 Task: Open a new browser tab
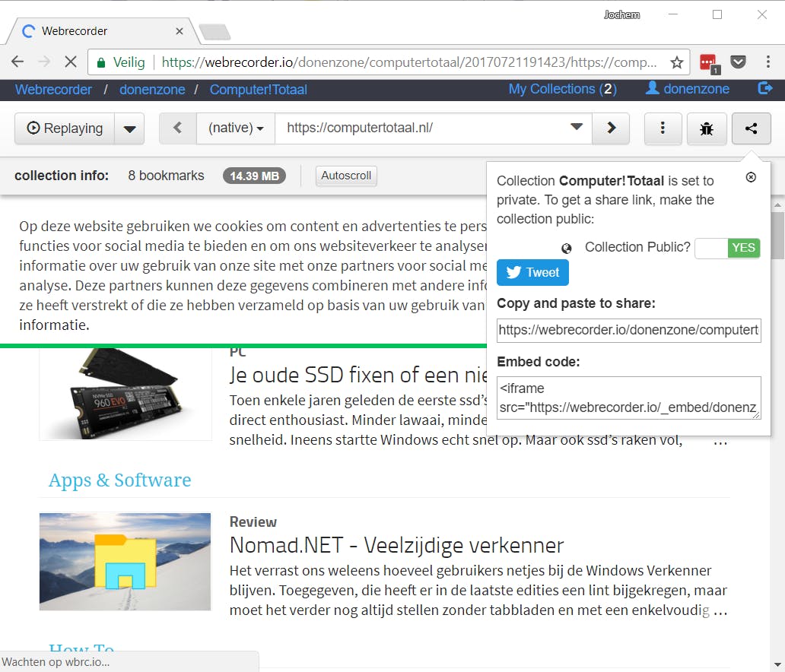[x=215, y=32]
